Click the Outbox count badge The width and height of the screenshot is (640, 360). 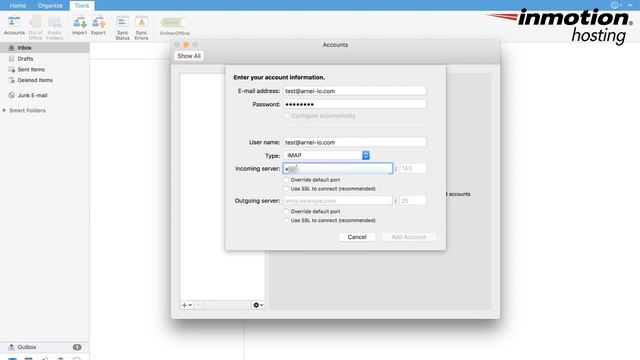point(77,347)
